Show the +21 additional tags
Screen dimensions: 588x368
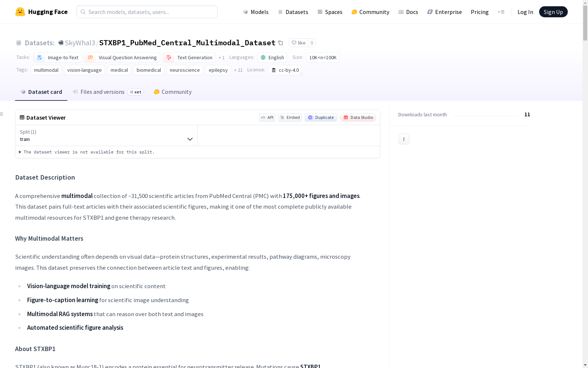click(x=238, y=70)
